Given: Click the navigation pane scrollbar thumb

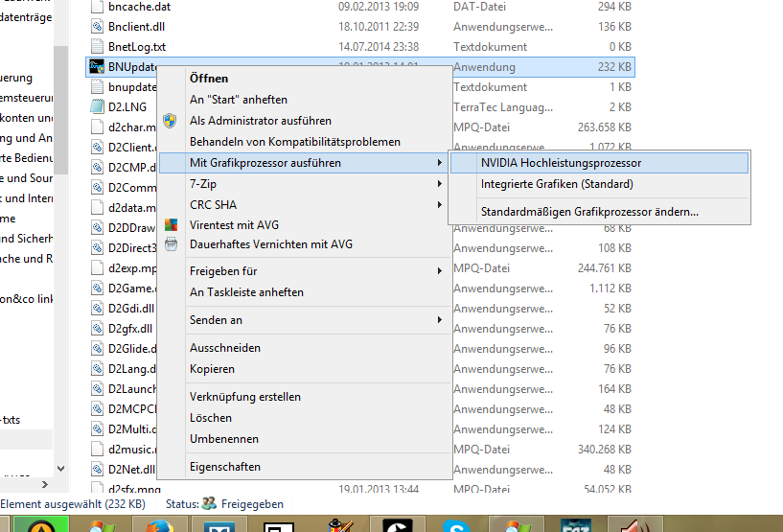Looking at the screenshot, I should pyautogui.click(x=61, y=110).
